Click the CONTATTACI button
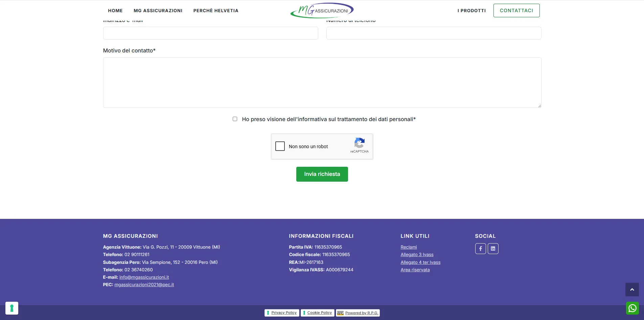 (x=516, y=10)
